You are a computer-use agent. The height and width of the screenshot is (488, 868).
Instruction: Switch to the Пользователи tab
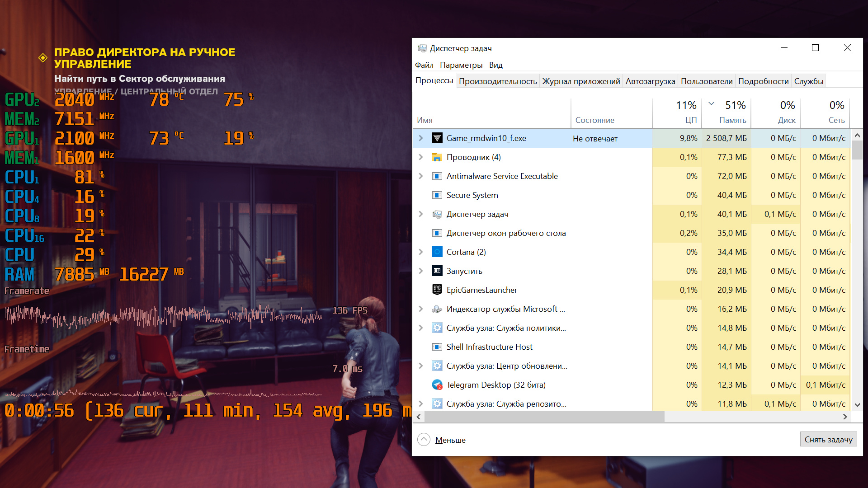point(707,81)
